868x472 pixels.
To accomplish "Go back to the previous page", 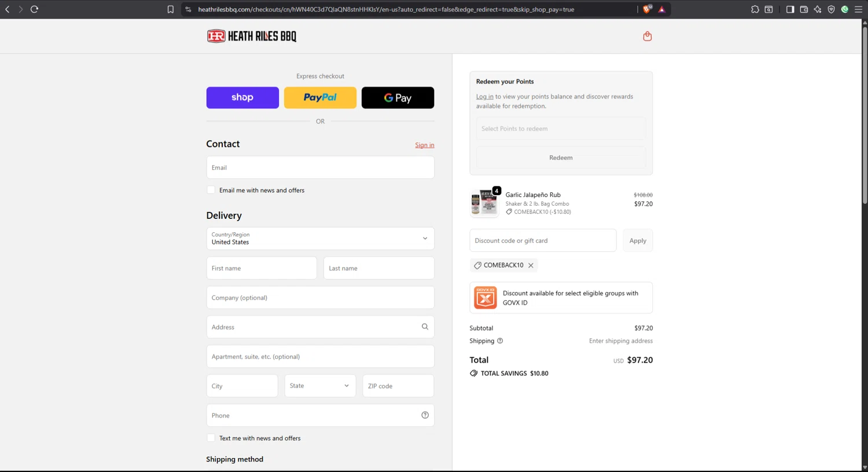I will [x=8, y=9].
